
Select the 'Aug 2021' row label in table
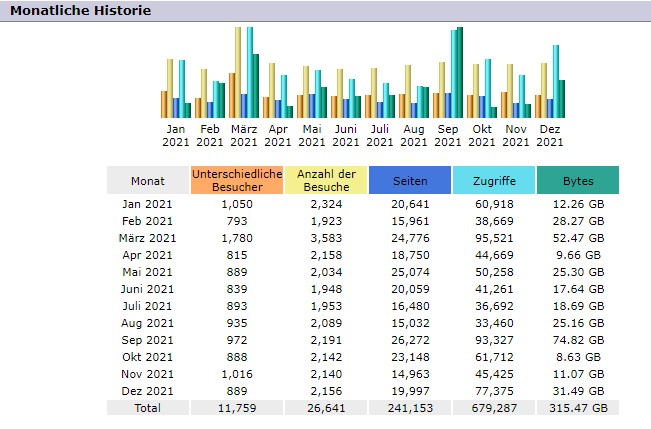(x=147, y=323)
